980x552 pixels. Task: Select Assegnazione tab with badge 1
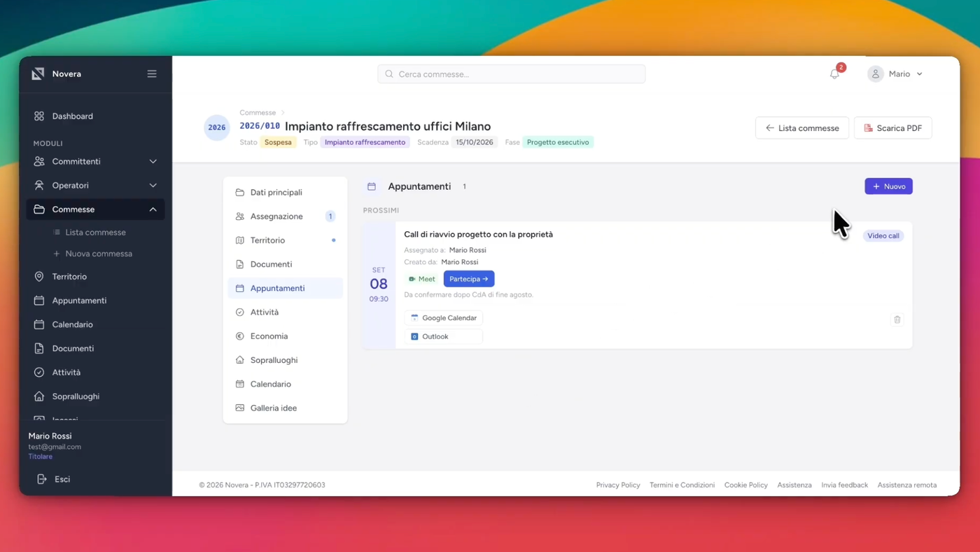pyautogui.click(x=285, y=216)
